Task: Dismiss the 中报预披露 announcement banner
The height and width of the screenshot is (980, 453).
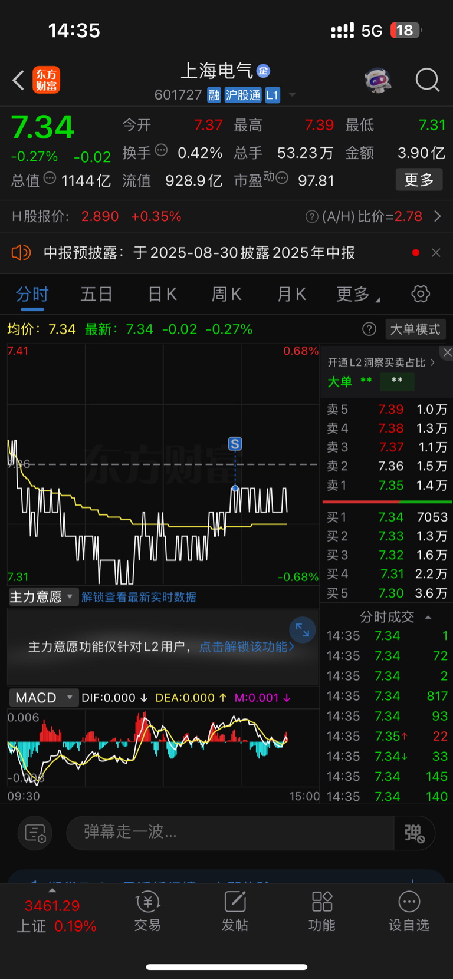Action: point(436,253)
